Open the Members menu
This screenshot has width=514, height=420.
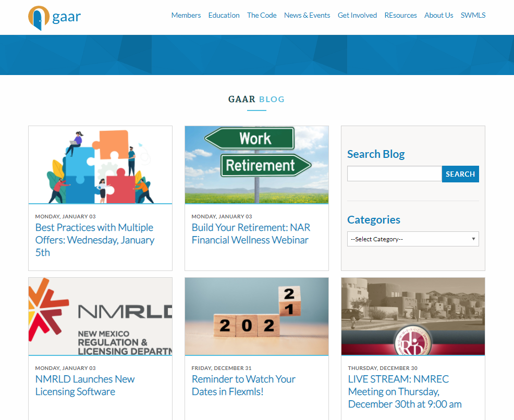[186, 16]
